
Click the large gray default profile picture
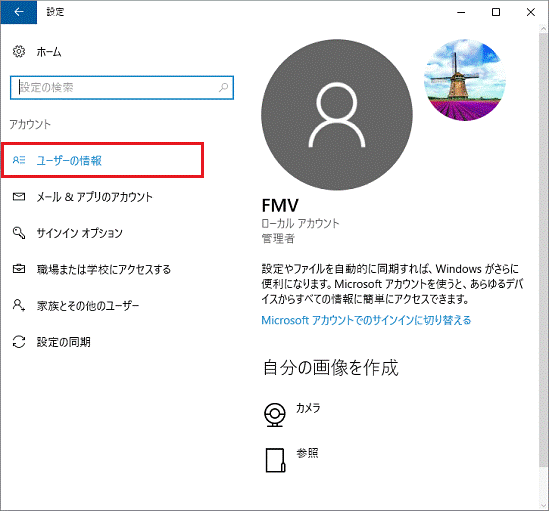click(x=337, y=115)
